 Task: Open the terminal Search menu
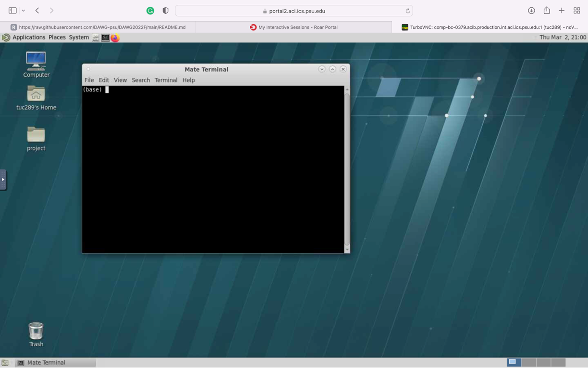pos(141,80)
